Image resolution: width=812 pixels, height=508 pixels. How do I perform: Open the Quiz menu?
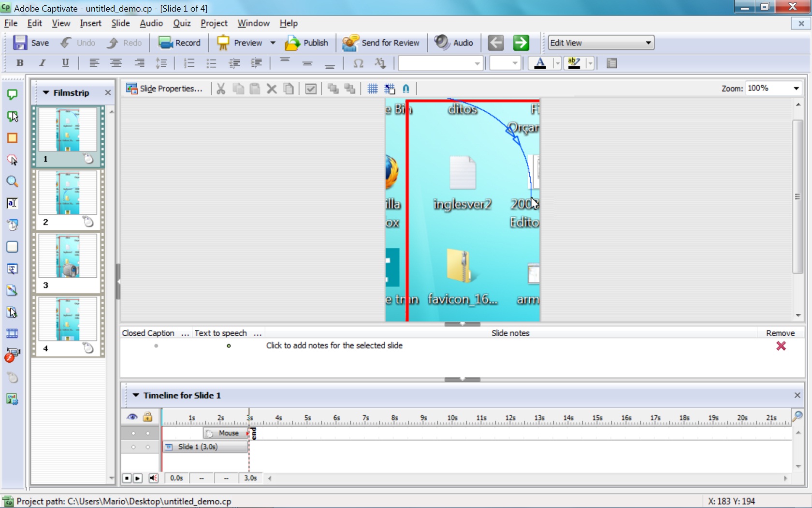click(x=182, y=23)
